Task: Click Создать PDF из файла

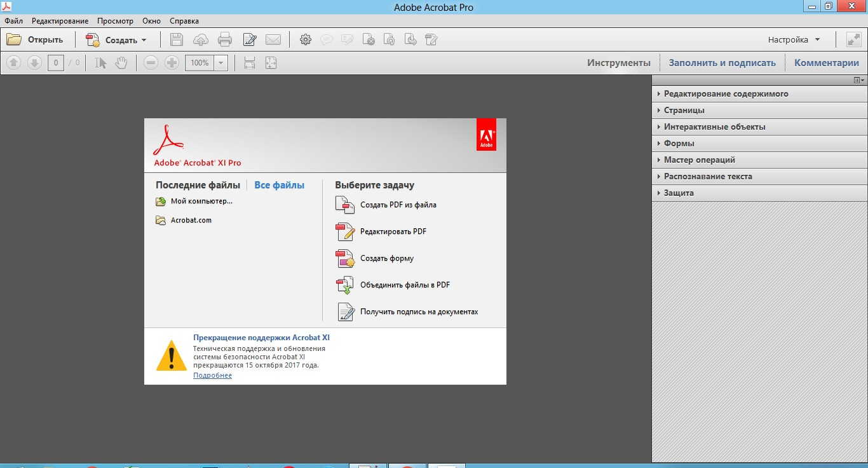Action: click(x=386, y=205)
